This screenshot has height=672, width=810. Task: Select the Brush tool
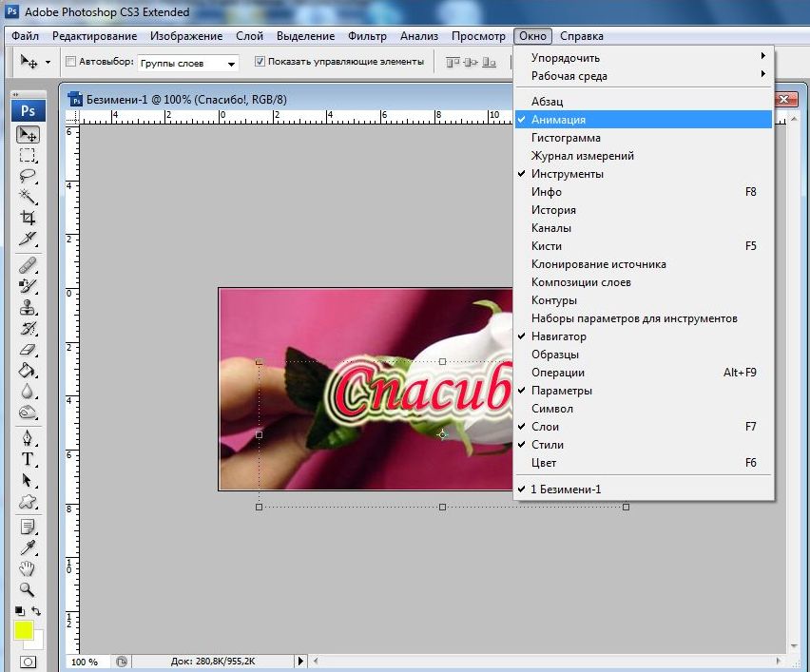point(28,286)
